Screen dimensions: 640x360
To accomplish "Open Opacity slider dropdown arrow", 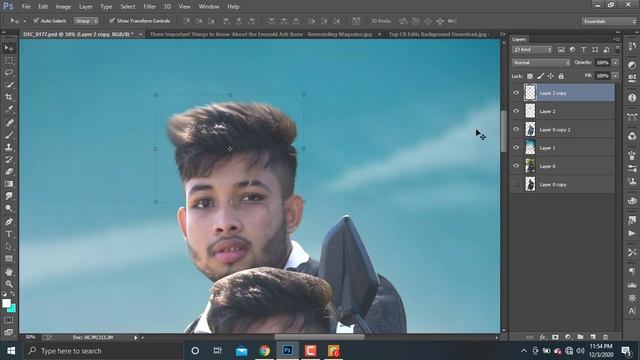I will click(x=615, y=62).
